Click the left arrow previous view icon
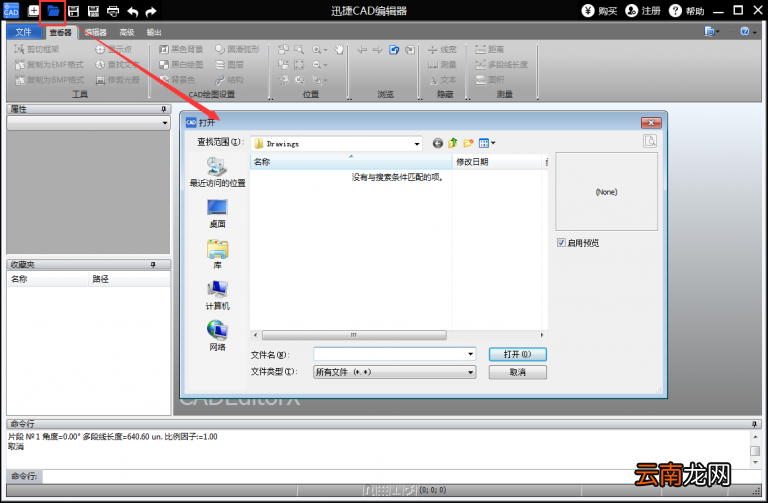768x503 pixels. tap(362, 49)
